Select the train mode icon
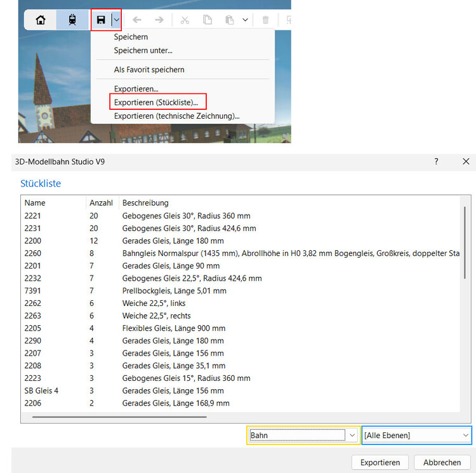This screenshot has height=473, width=476. tap(72, 20)
